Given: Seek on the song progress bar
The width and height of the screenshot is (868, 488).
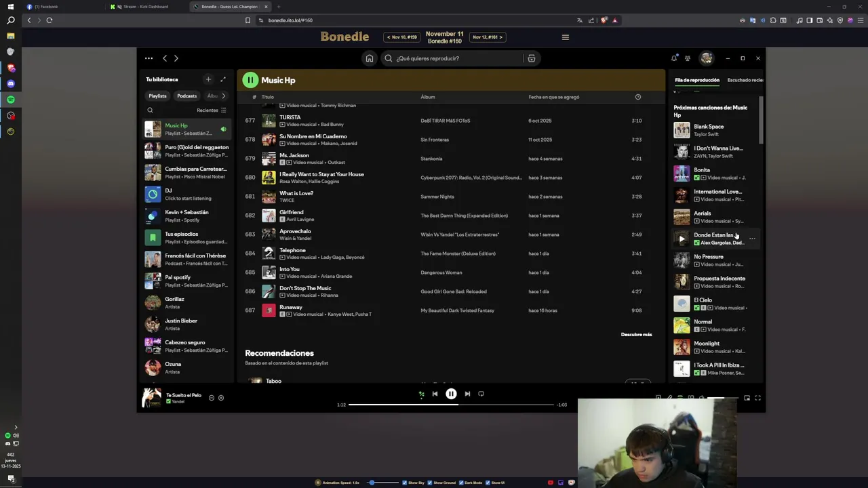Looking at the screenshot, I should pyautogui.click(x=451, y=405).
